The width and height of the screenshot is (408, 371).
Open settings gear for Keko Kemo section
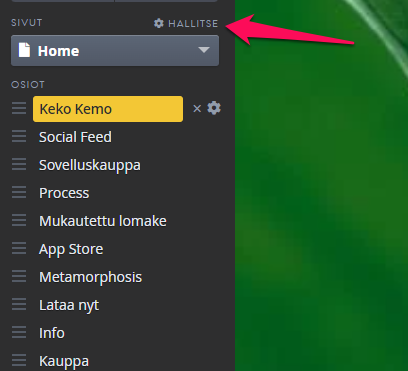click(214, 108)
